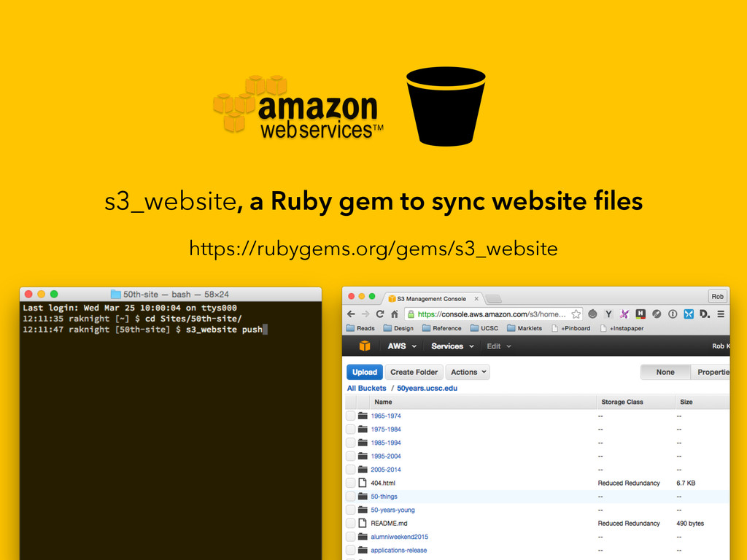Open a new browser tab

(x=494, y=299)
